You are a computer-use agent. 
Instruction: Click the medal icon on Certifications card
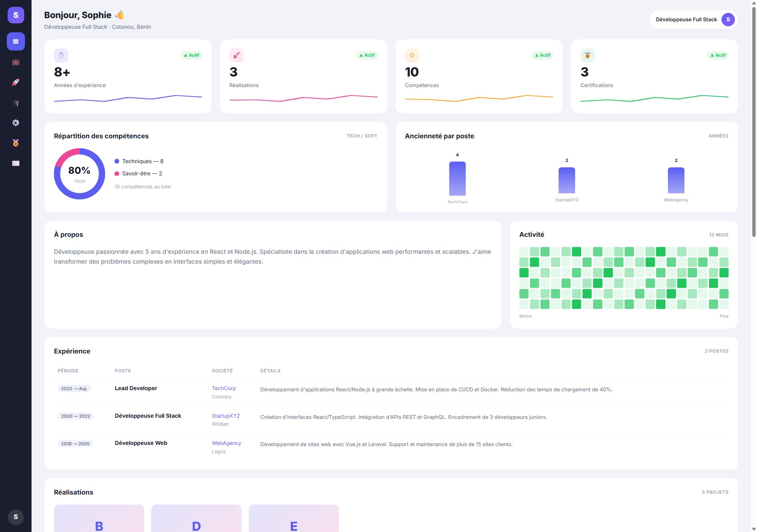click(x=587, y=55)
